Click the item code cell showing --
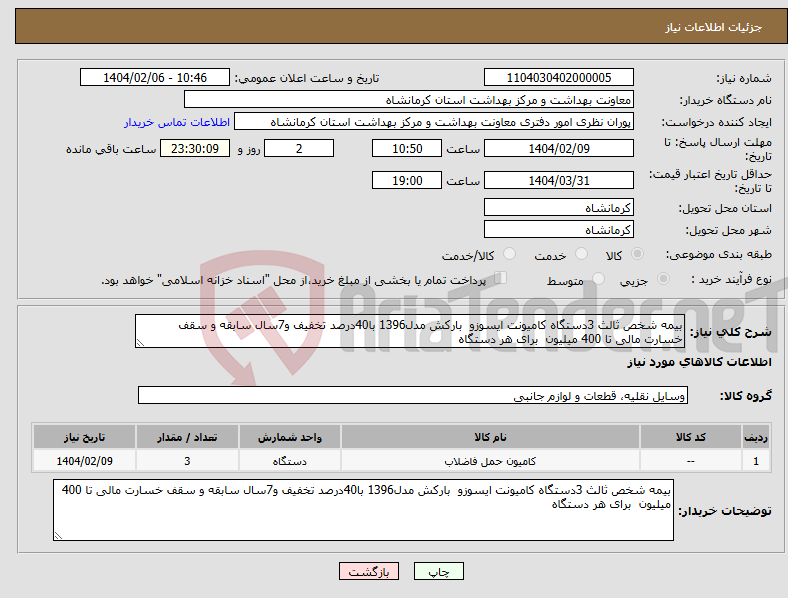788x598 pixels. 691,461
